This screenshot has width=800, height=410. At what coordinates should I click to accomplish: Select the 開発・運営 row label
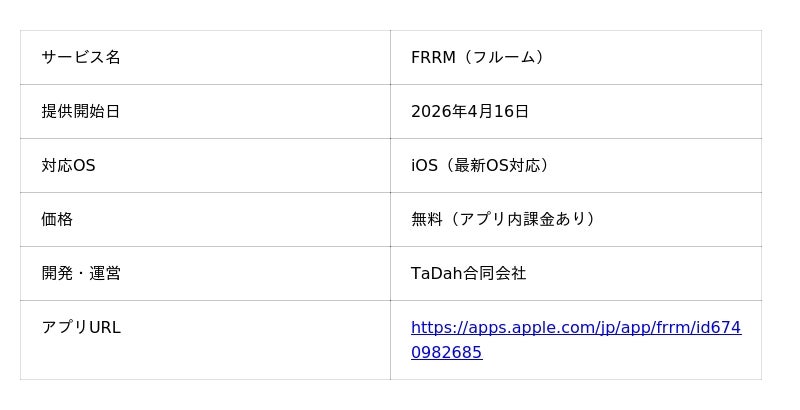(81, 274)
